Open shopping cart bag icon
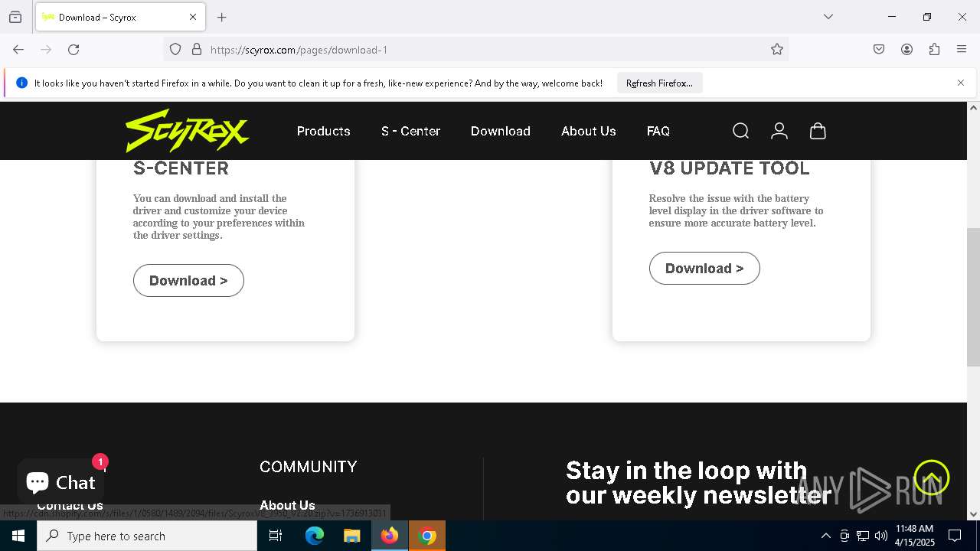 tap(818, 131)
